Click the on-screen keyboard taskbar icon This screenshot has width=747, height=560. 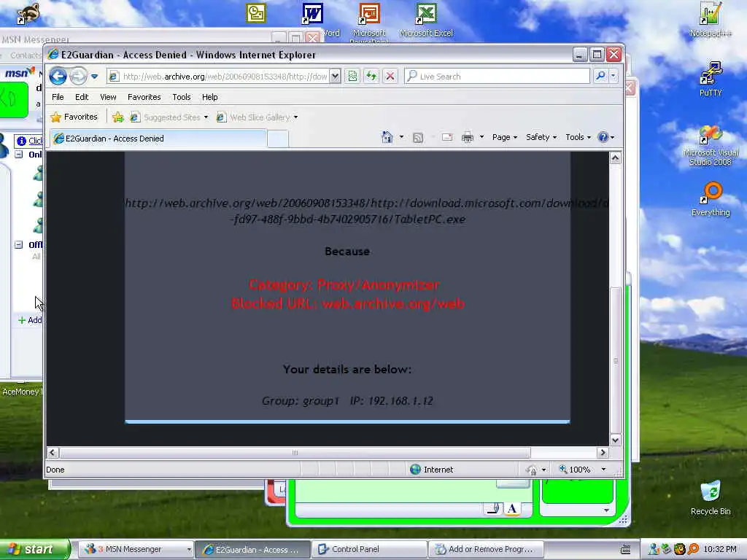pyautogui.click(x=625, y=550)
